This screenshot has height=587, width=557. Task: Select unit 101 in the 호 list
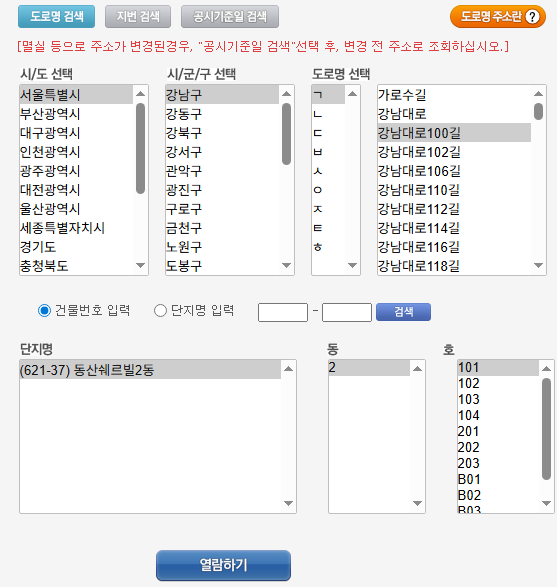click(498, 368)
